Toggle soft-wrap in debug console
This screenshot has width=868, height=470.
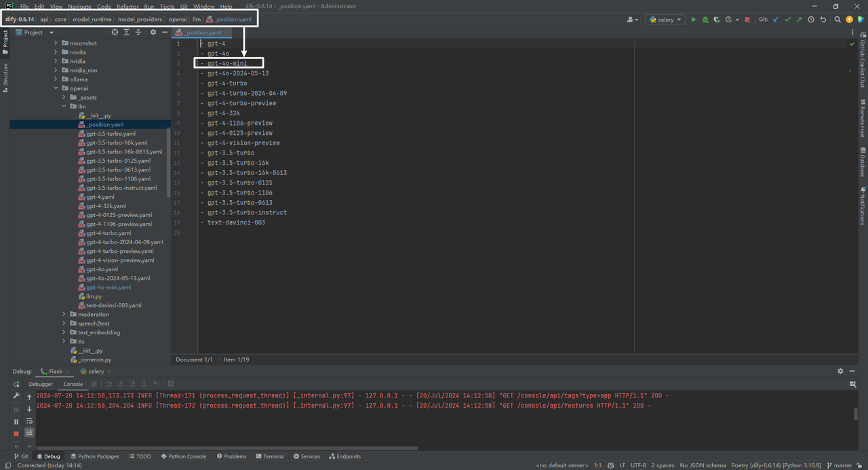[x=29, y=421]
